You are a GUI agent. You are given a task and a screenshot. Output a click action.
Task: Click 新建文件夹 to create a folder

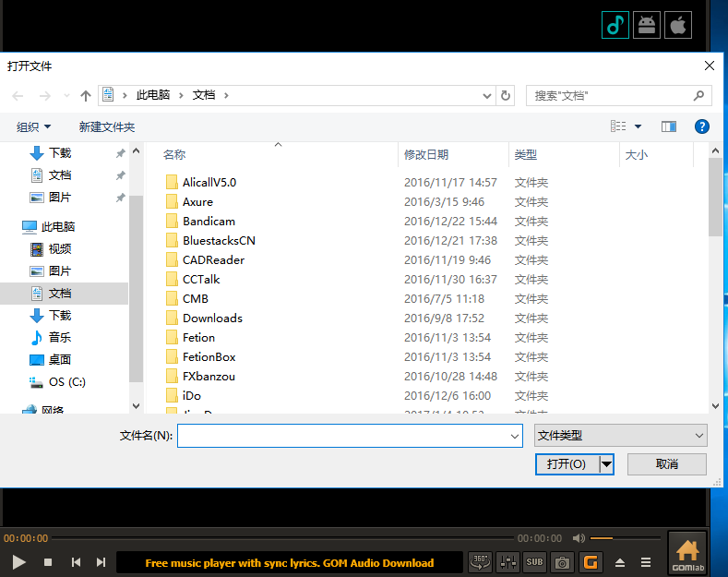pyautogui.click(x=107, y=126)
